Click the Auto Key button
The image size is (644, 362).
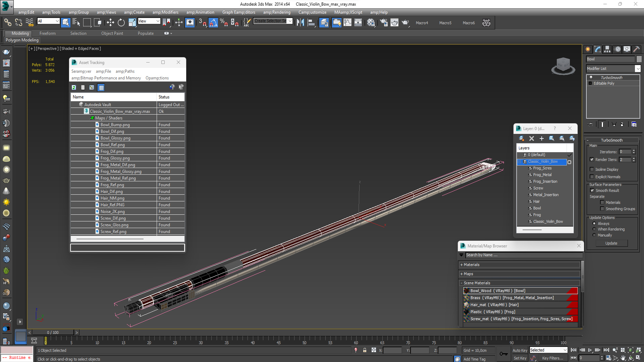(520, 350)
